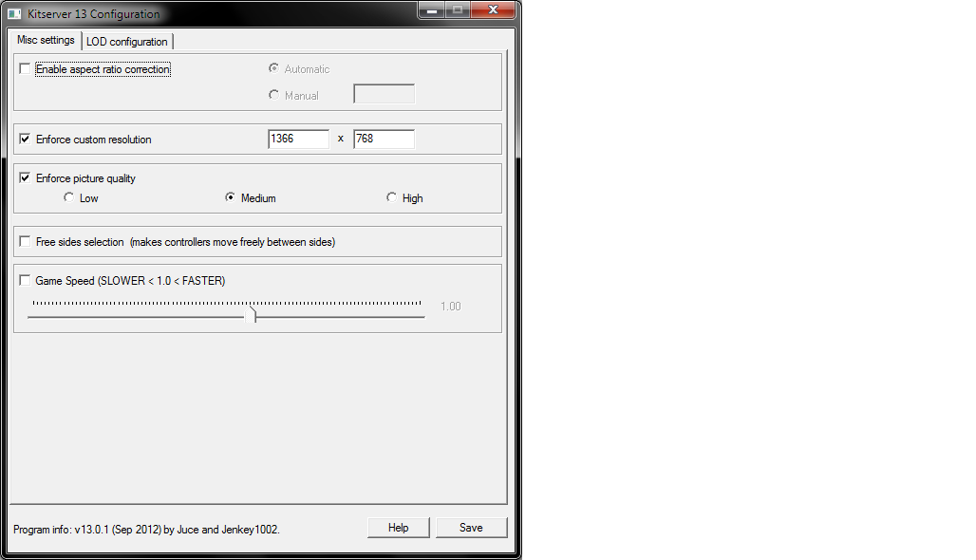The height and width of the screenshot is (560, 976).
Task: Uncheck Enforce picture quality
Action: pos(25,177)
